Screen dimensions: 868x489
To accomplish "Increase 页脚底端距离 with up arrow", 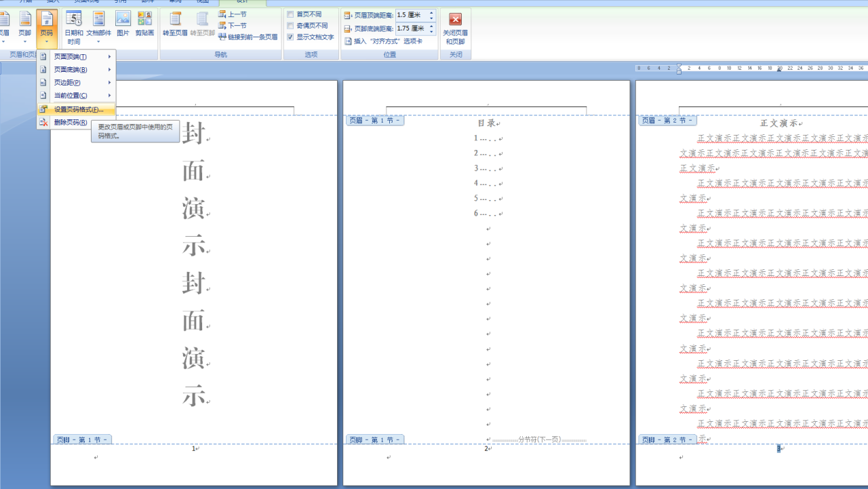I will click(x=431, y=26).
